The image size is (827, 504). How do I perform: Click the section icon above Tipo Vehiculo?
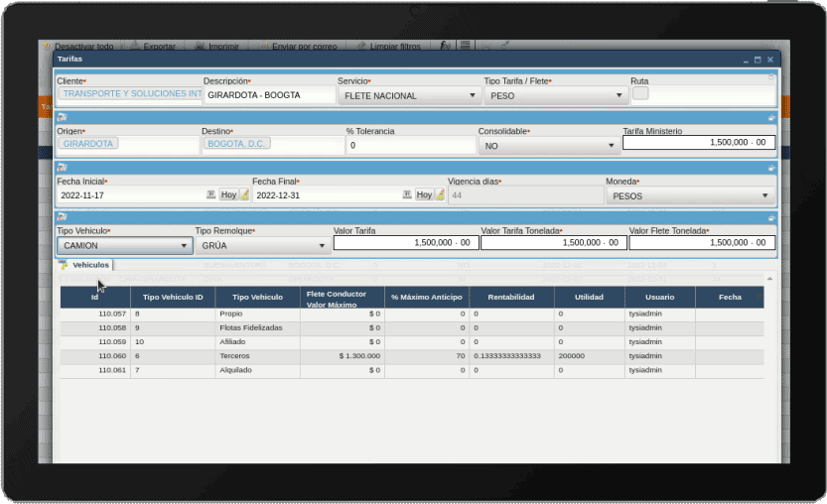click(x=62, y=216)
